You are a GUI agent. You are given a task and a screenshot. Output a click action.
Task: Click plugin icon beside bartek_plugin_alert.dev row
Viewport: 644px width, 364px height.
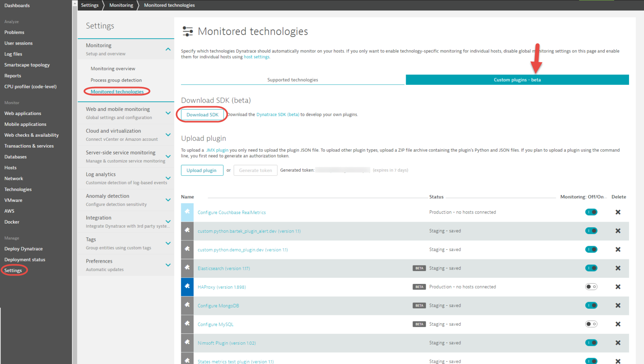click(187, 231)
